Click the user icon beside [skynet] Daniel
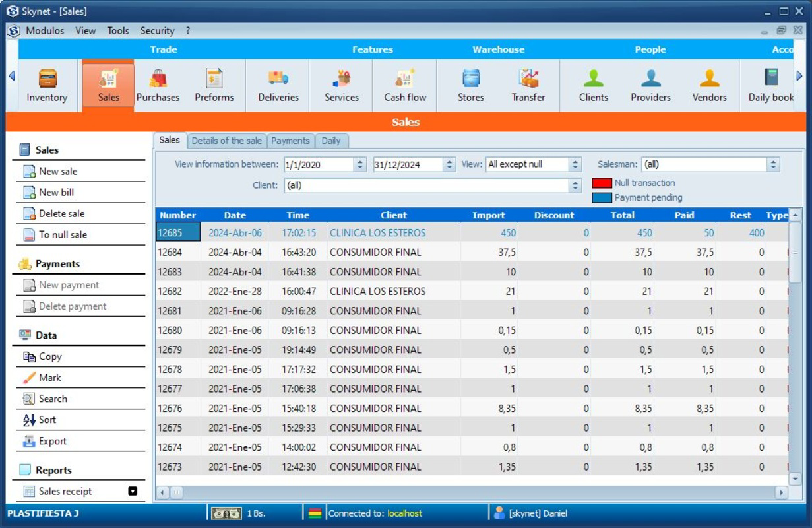This screenshot has height=528, width=812. (x=499, y=513)
